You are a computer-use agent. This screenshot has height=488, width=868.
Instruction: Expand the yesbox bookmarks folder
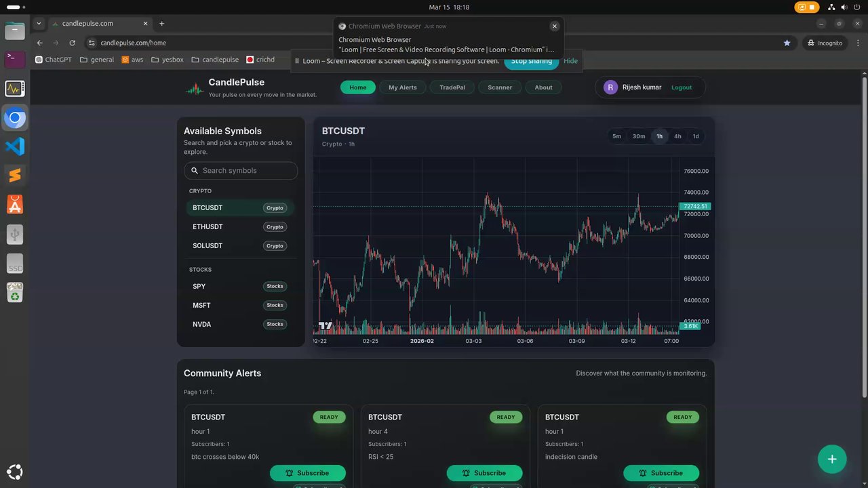pos(167,60)
